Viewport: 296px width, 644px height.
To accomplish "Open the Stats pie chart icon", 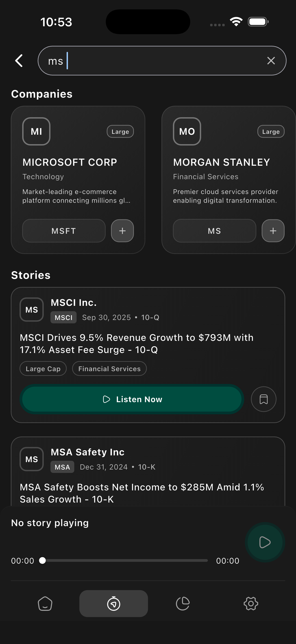I will pyautogui.click(x=183, y=604).
